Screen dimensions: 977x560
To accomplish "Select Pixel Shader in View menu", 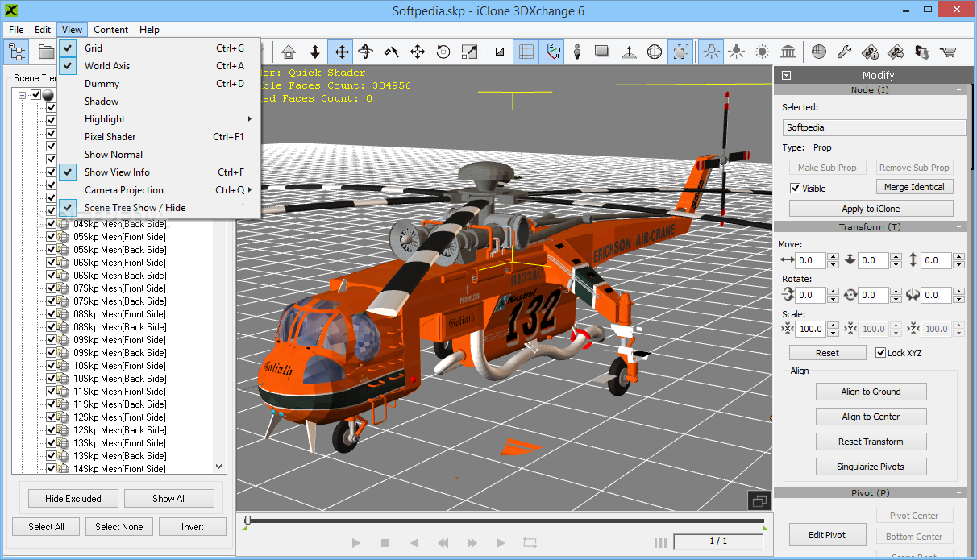I will (x=160, y=137).
